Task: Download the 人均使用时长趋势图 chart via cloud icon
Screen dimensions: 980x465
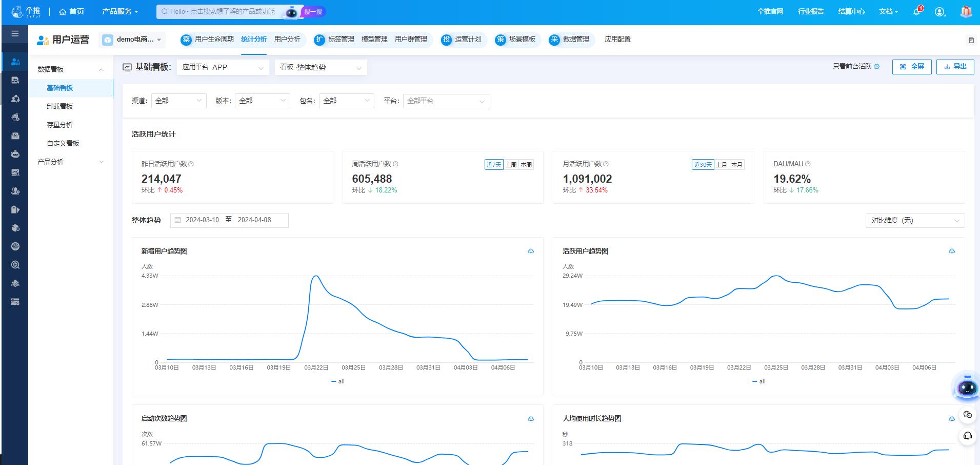Action: (952, 419)
